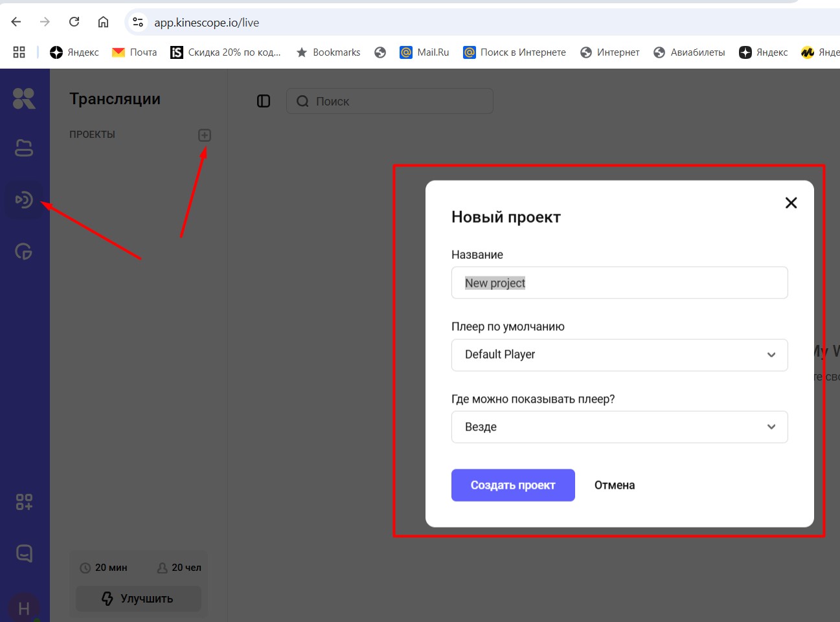Cancel with the Отмена button
Screen dimensions: 840x622
coord(615,485)
